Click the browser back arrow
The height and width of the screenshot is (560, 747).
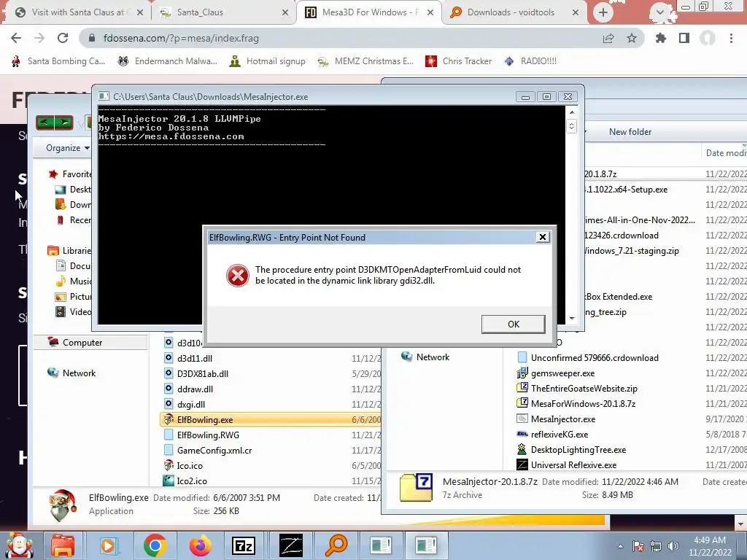[16, 38]
